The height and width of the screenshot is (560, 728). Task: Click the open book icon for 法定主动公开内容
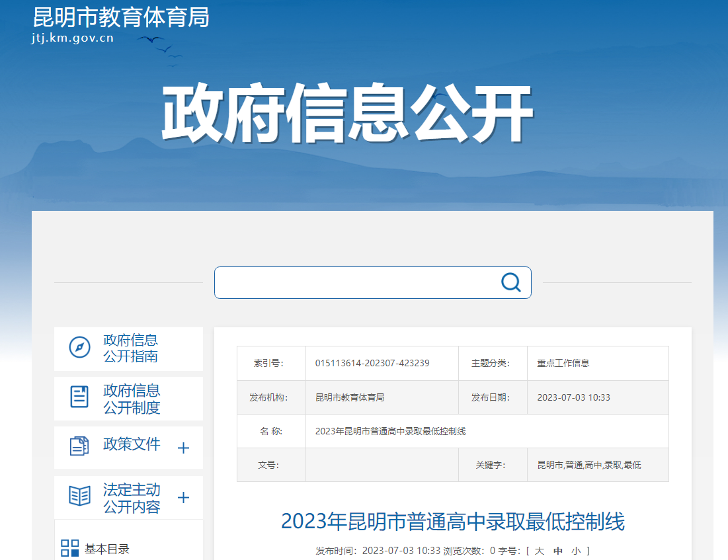[79, 496]
